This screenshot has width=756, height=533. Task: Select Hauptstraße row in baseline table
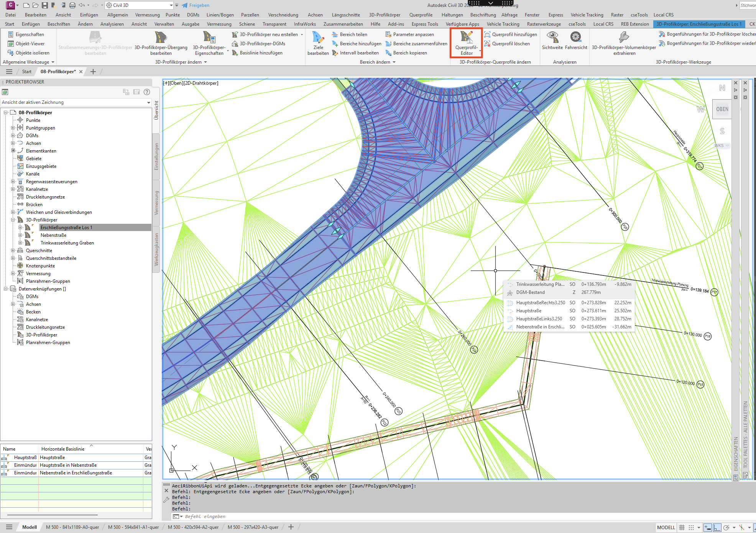(76, 458)
